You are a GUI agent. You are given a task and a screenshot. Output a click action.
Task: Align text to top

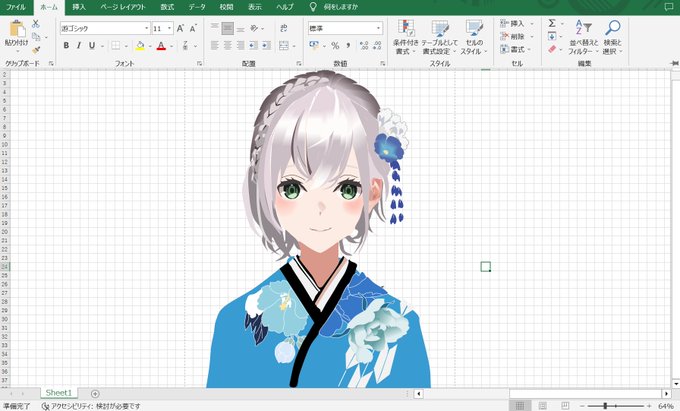[215, 28]
